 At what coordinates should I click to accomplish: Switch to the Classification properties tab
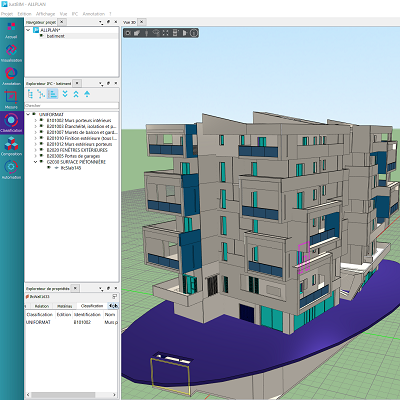tap(92, 306)
